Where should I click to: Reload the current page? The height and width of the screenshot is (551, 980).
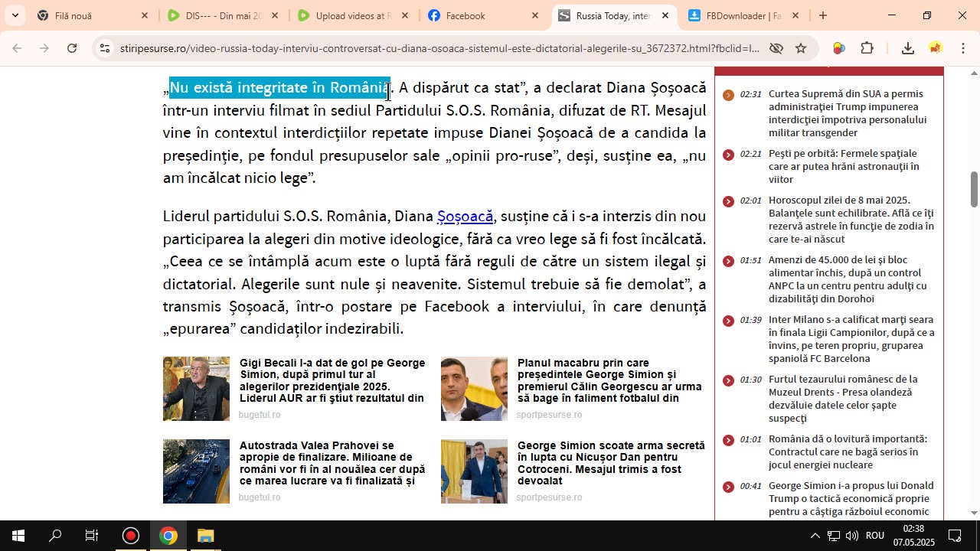point(72,48)
